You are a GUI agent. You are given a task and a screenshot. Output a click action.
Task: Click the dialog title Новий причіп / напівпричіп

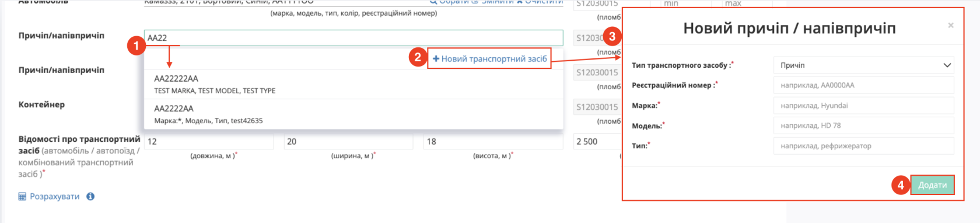click(x=789, y=28)
